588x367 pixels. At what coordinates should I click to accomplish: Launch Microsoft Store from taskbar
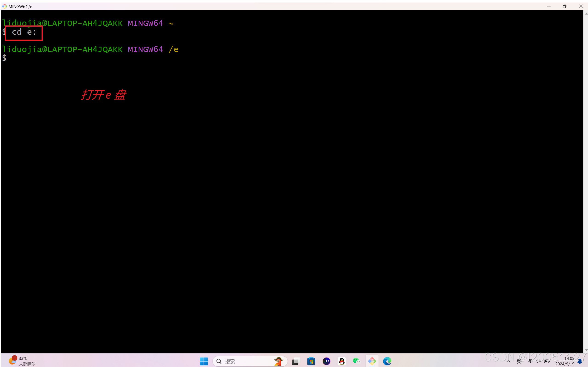click(x=311, y=361)
